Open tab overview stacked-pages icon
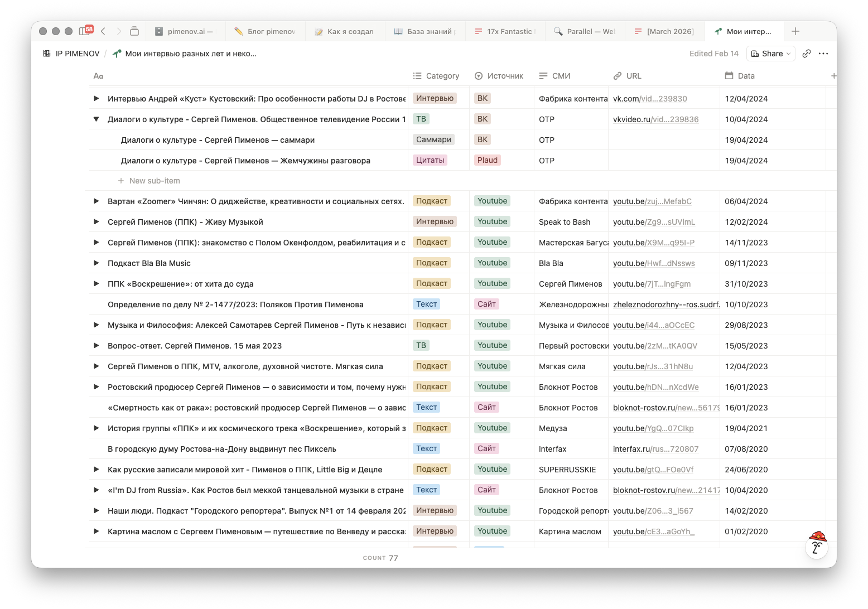The width and height of the screenshot is (868, 609). (x=134, y=31)
